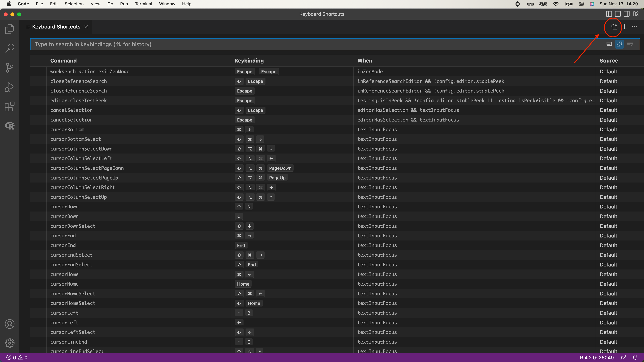The image size is (644, 362).
Task: Click the R icon in the activity bar
Action: [x=10, y=126]
